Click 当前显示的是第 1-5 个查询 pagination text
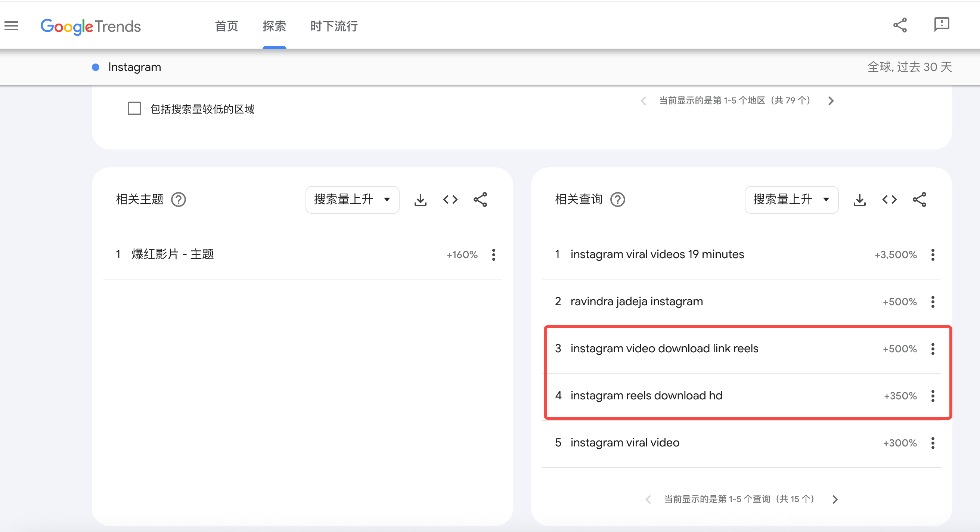This screenshot has width=980, height=532. tap(739, 499)
